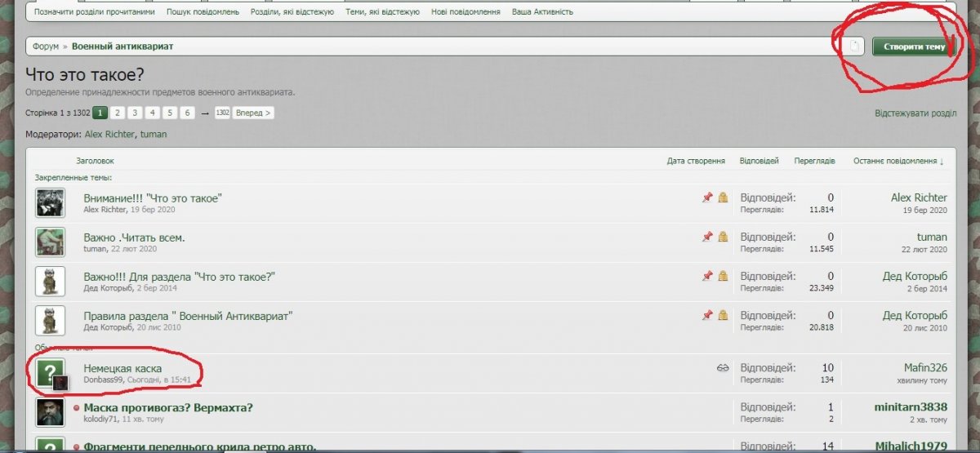The width and height of the screenshot is (980, 453).
Task: Open avatar beside 'Правила раздела' thread
Action: tap(50, 320)
